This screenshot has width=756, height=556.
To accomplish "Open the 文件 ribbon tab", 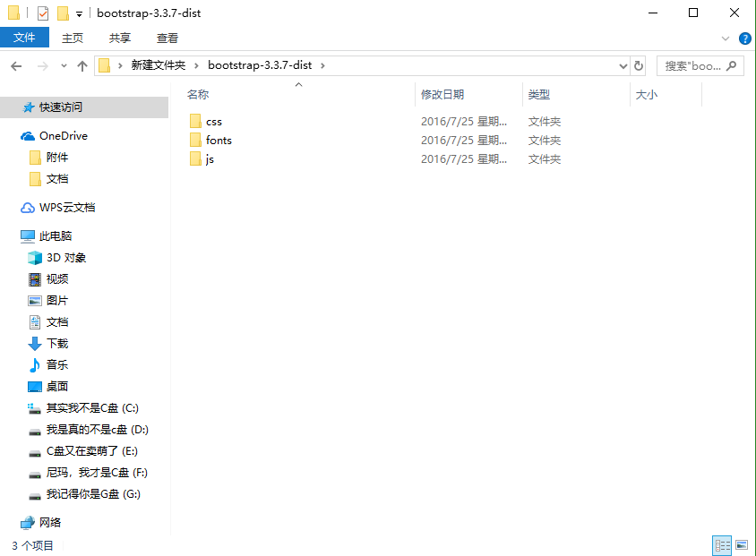I will (24, 37).
